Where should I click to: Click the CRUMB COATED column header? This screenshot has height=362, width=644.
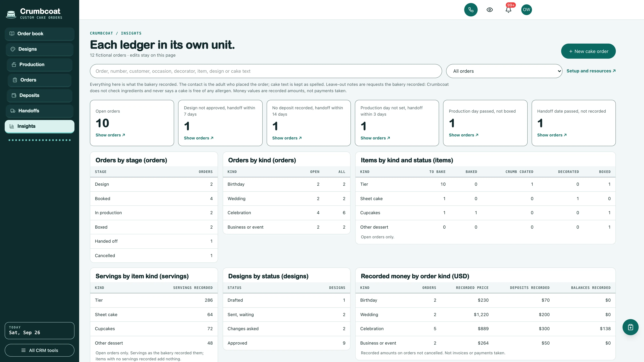(519, 172)
